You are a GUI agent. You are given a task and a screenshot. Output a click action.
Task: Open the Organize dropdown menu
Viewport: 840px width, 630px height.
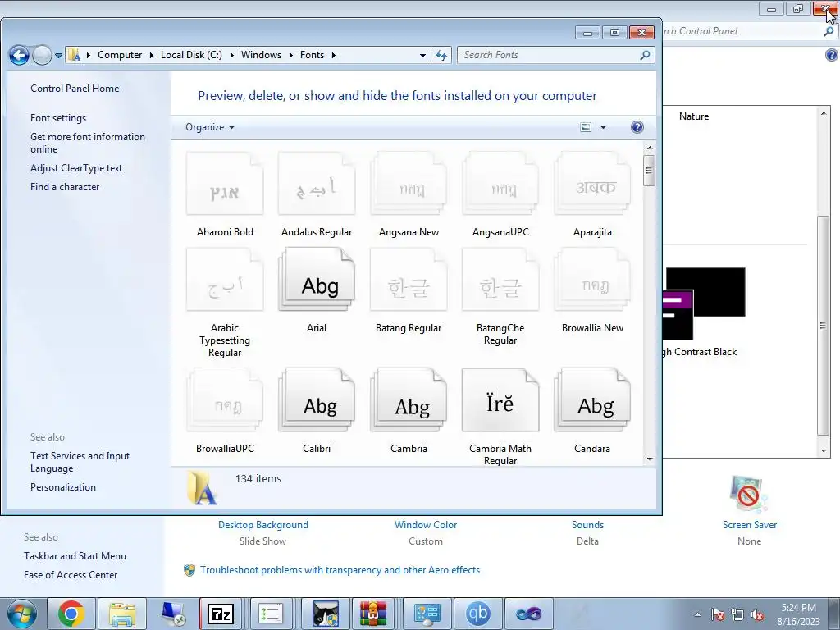[x=210, y=127]
